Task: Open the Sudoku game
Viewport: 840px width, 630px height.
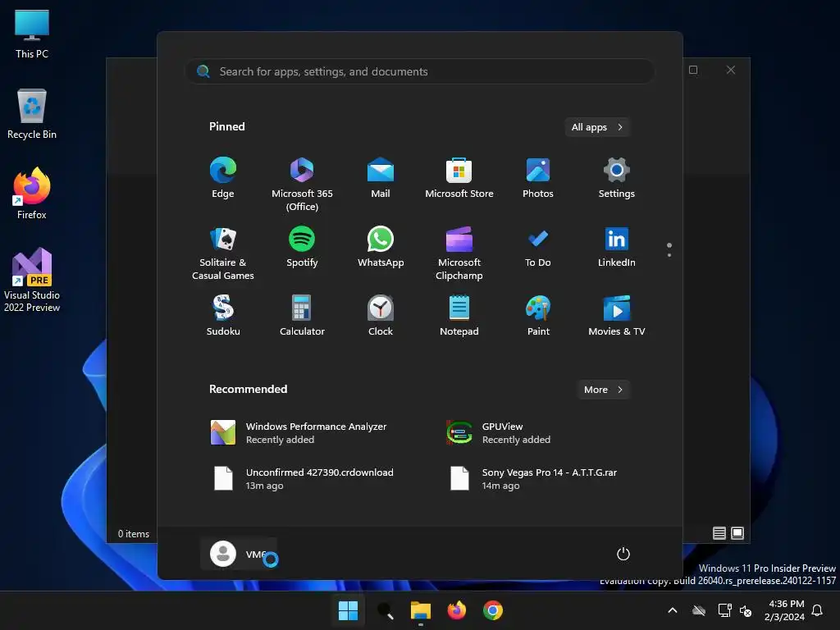Action: point(223,316)
